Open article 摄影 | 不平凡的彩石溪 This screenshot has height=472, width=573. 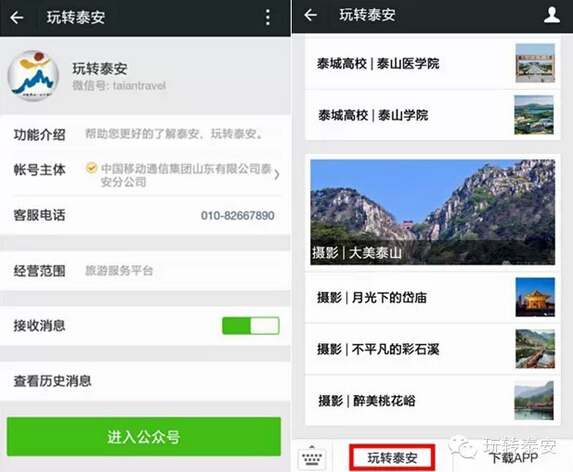433,349
